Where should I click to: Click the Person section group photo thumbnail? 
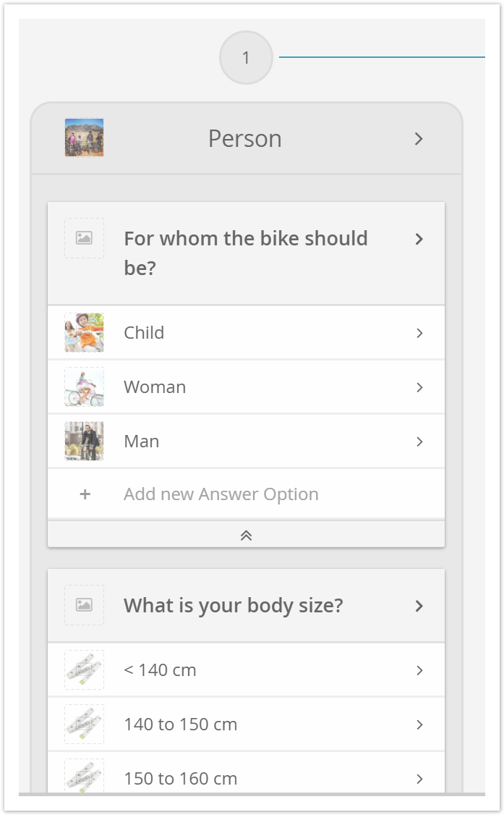pos(84,138)
